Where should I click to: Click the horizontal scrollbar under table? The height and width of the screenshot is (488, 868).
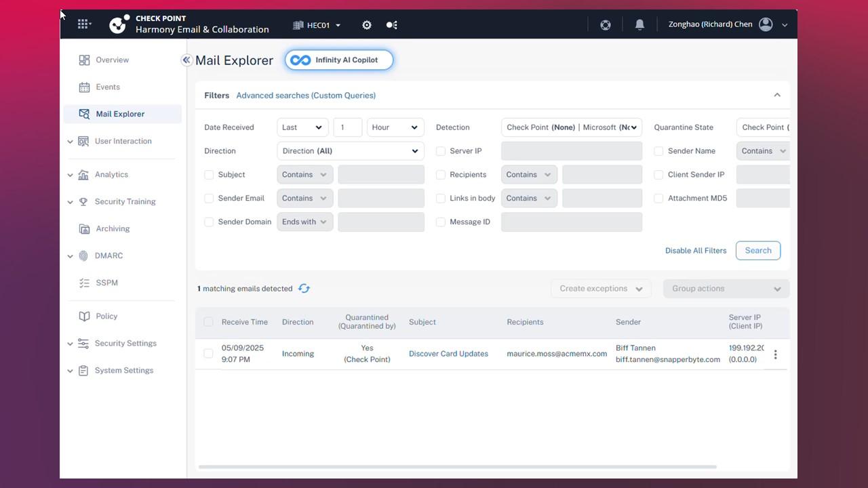457,467
